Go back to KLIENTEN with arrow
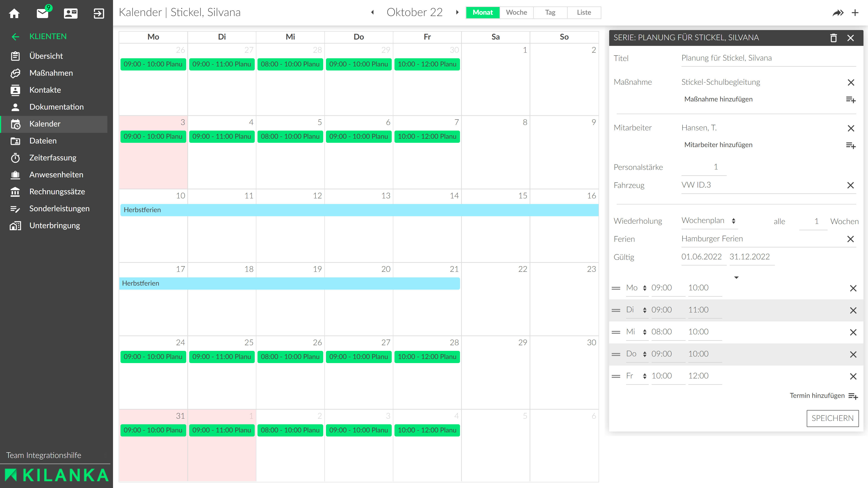This screenshot has width=868, height=488. 16,36
